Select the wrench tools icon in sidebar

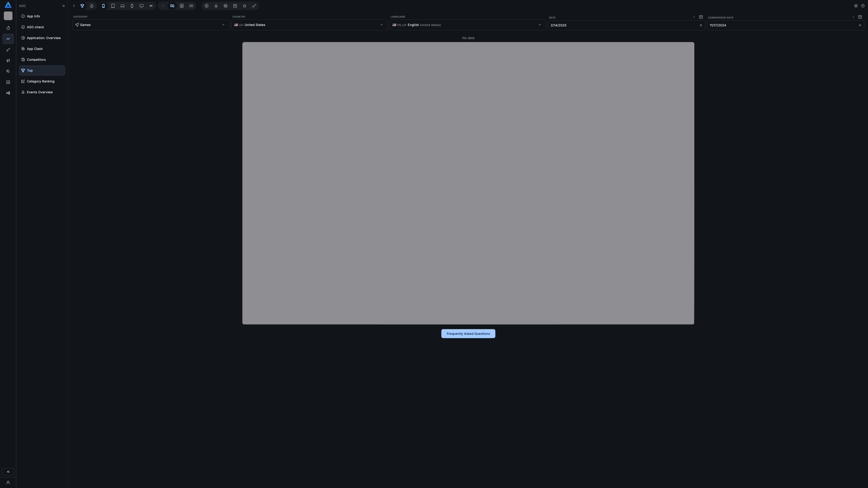tap(8, 71)
